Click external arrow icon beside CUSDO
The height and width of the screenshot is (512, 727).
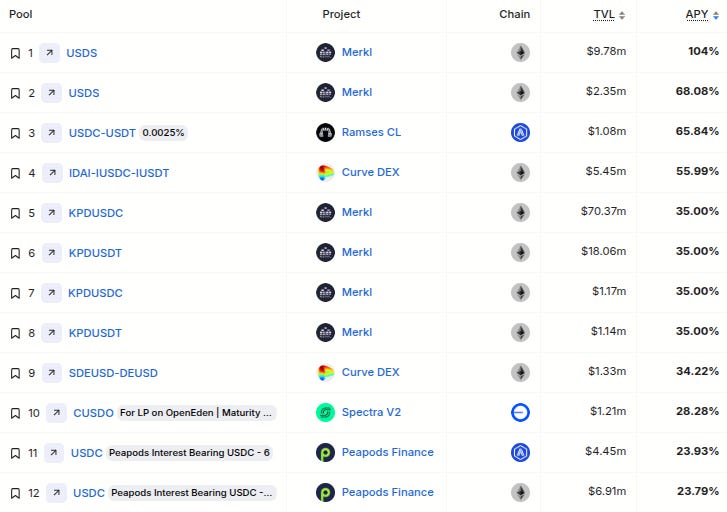57,412
